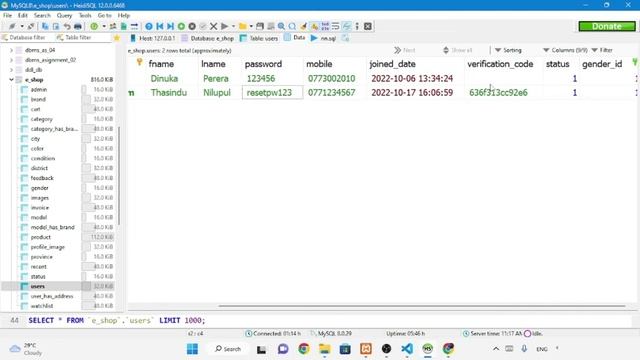
Task: Click the green Donate button
Action: 607,26
